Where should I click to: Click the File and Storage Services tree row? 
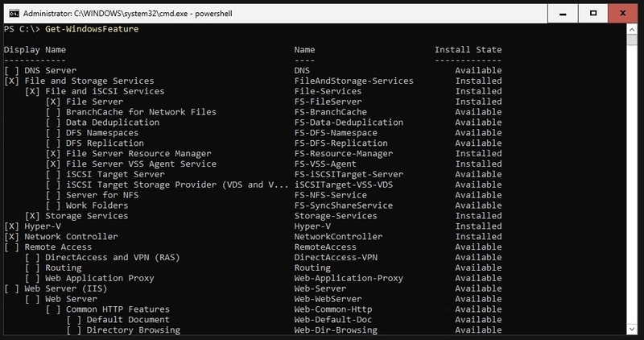(x=253, y=81)
